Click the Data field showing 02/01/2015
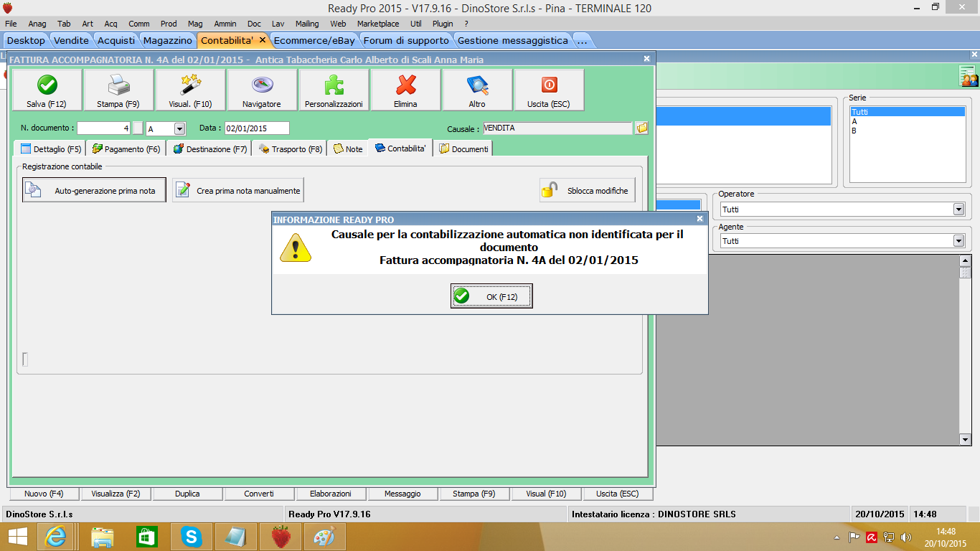Screen dimensions: 980x551 tap(257, 128)
